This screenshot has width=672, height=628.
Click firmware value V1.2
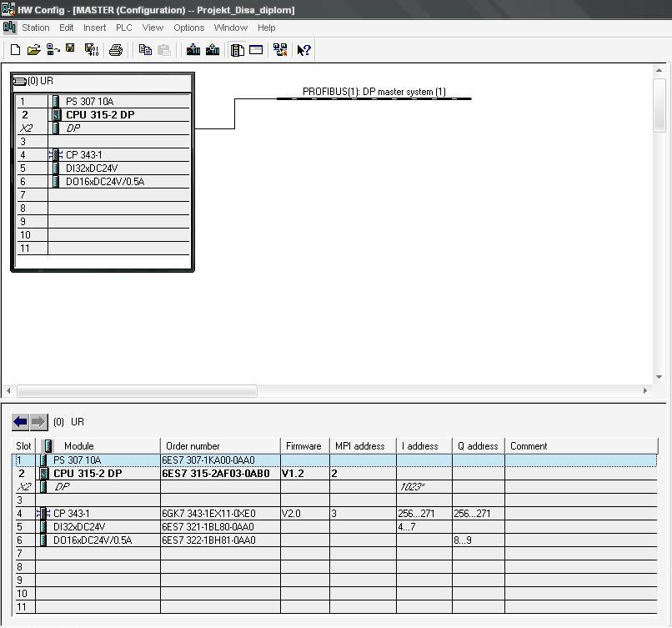tap(293, 474)
